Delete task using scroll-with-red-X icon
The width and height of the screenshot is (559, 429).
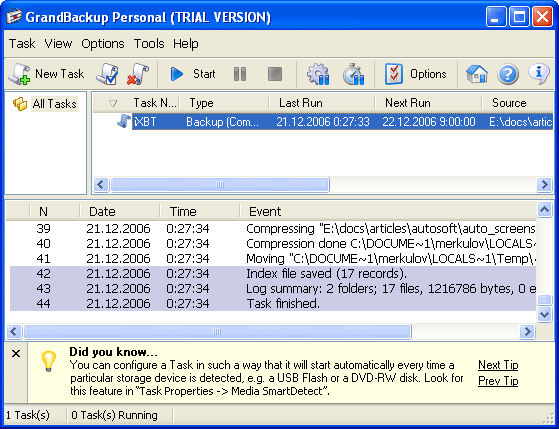point(138,74)
